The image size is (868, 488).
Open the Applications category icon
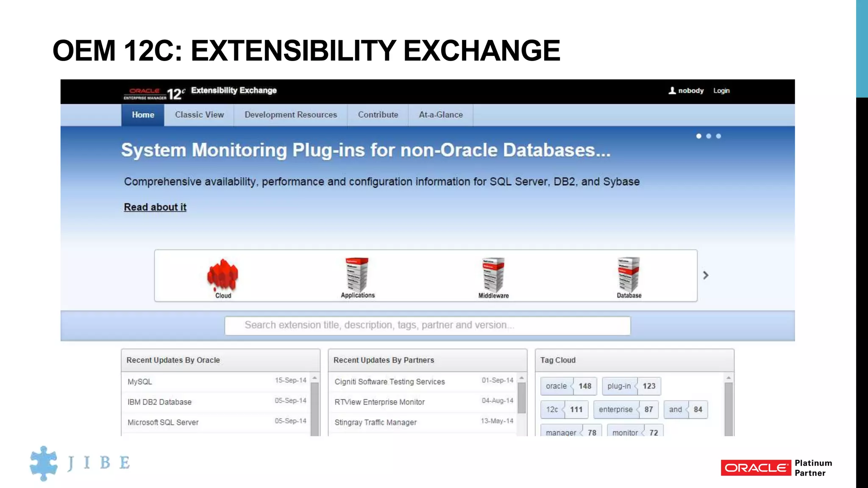click(x=357, y=278)
